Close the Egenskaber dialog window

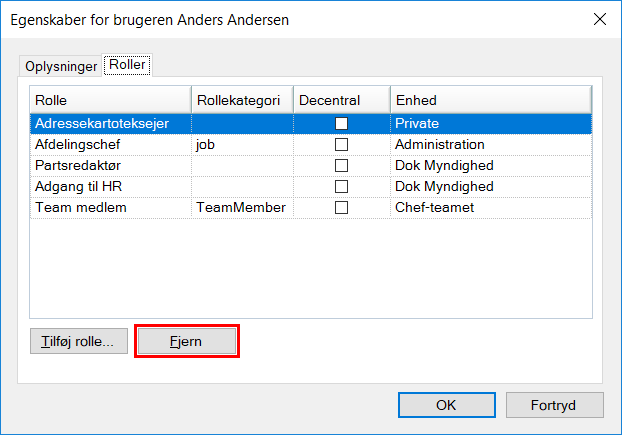point(599,19)
